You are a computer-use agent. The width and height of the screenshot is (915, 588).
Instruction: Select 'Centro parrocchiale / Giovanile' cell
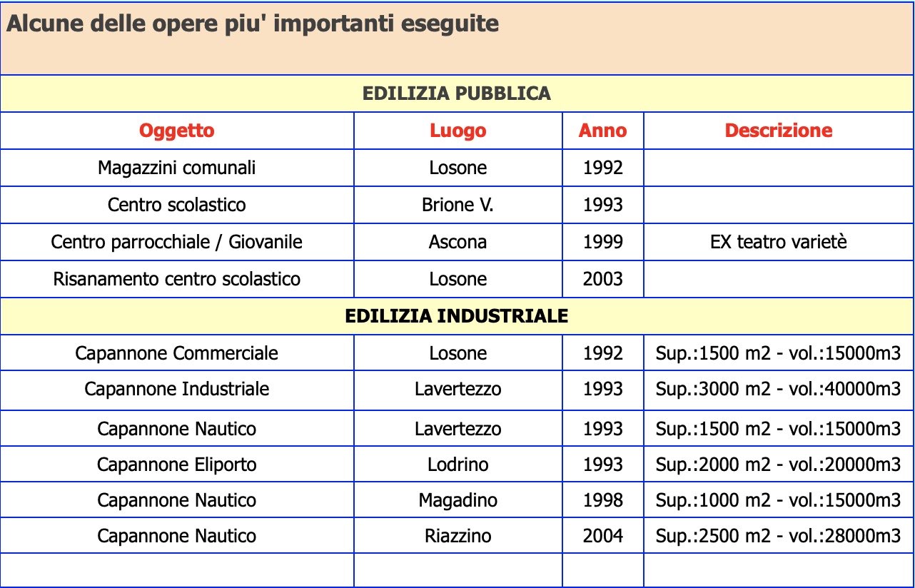click(x=177, y=242)
